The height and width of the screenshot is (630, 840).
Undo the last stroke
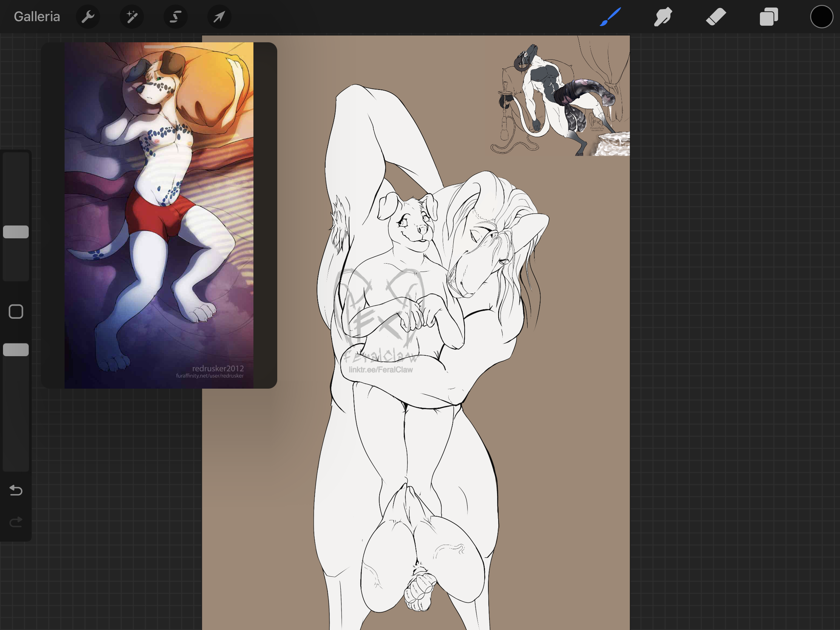[x=16, y=490]
